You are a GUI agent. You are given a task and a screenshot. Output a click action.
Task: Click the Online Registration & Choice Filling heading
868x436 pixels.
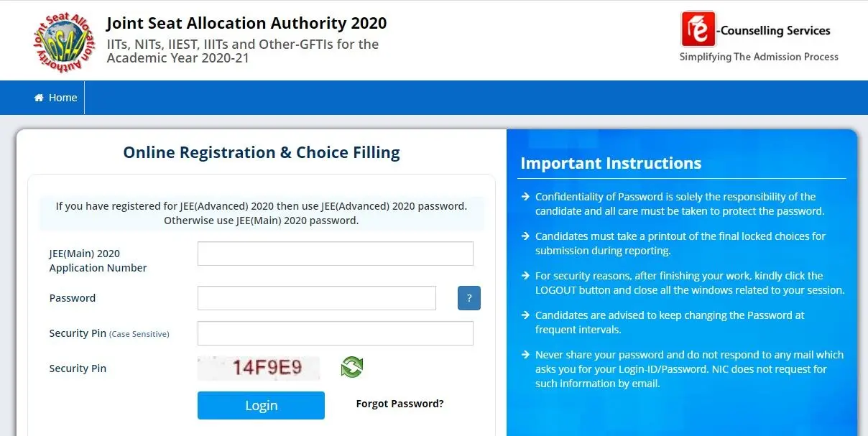tap(262, 152)
